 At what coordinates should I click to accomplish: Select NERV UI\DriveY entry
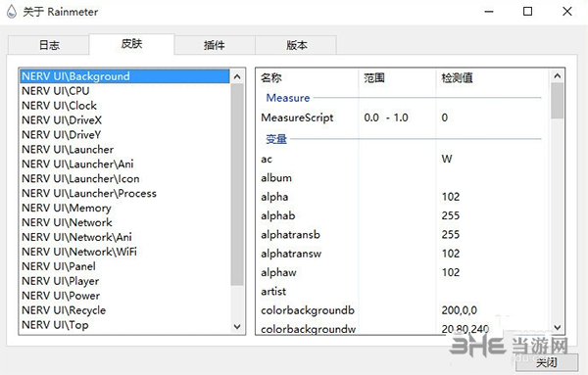tap(124, 135)
